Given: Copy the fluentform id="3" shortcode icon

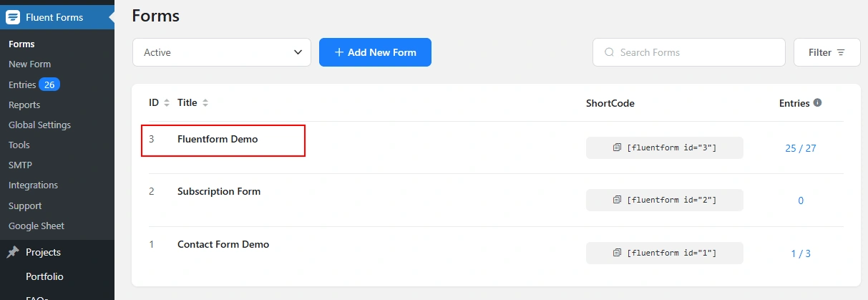Looking at the screenshot, I should pyautogui.click(x=617, y=147).
